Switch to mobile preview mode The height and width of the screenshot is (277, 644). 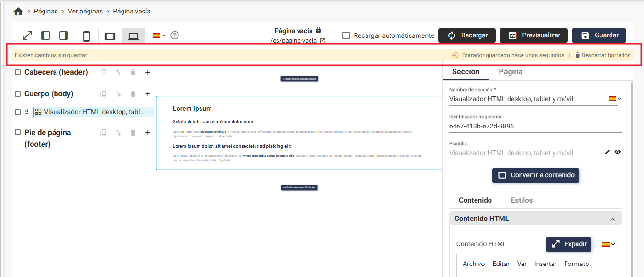tap(87, 35)
